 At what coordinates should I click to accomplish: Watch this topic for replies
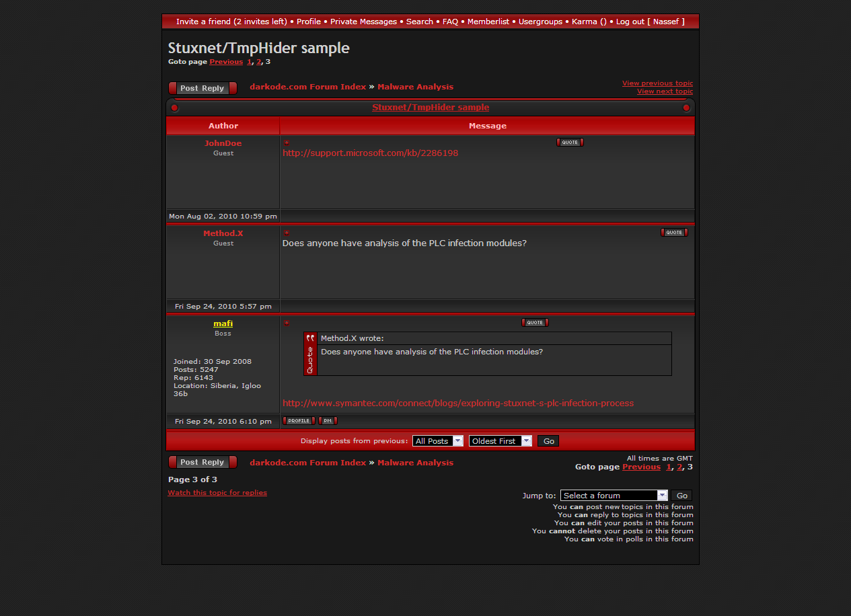[x=217, y=493]
